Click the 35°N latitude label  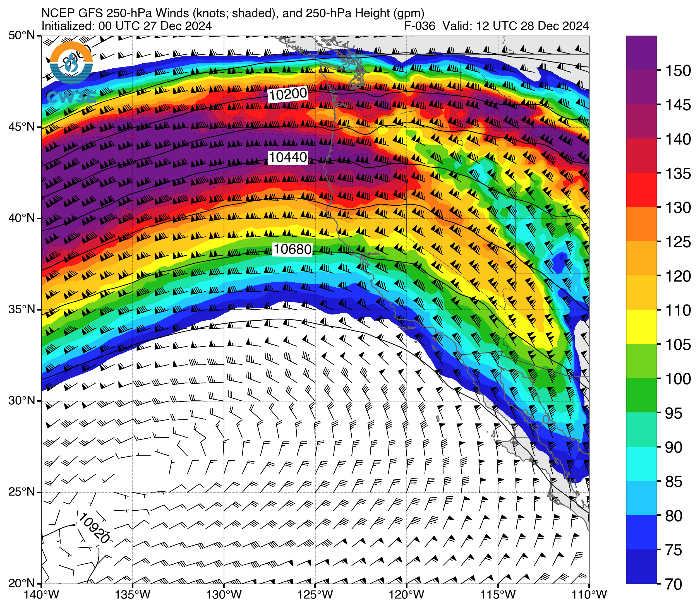[x=22, y=309]
